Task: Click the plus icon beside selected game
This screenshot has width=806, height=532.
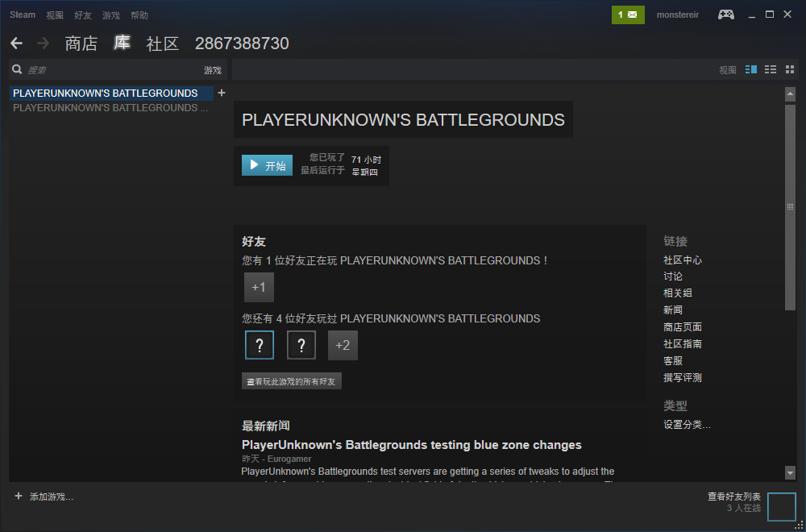Action: click(222, 93)
